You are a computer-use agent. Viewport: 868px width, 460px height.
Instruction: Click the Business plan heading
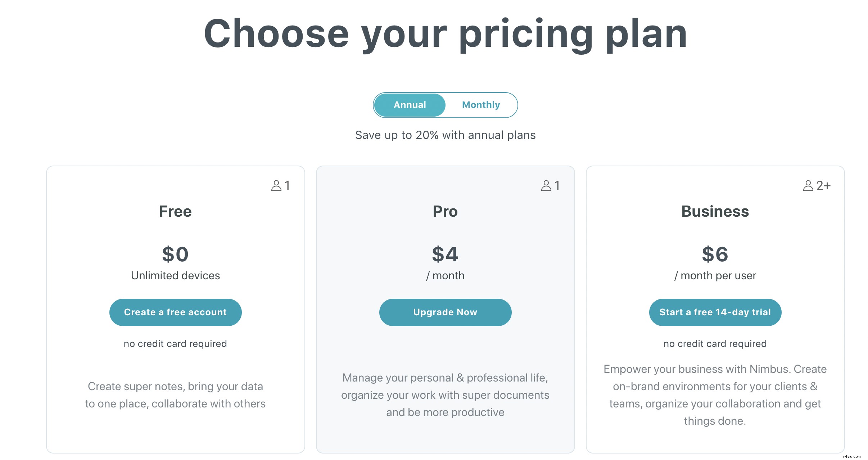pos(715,211)
